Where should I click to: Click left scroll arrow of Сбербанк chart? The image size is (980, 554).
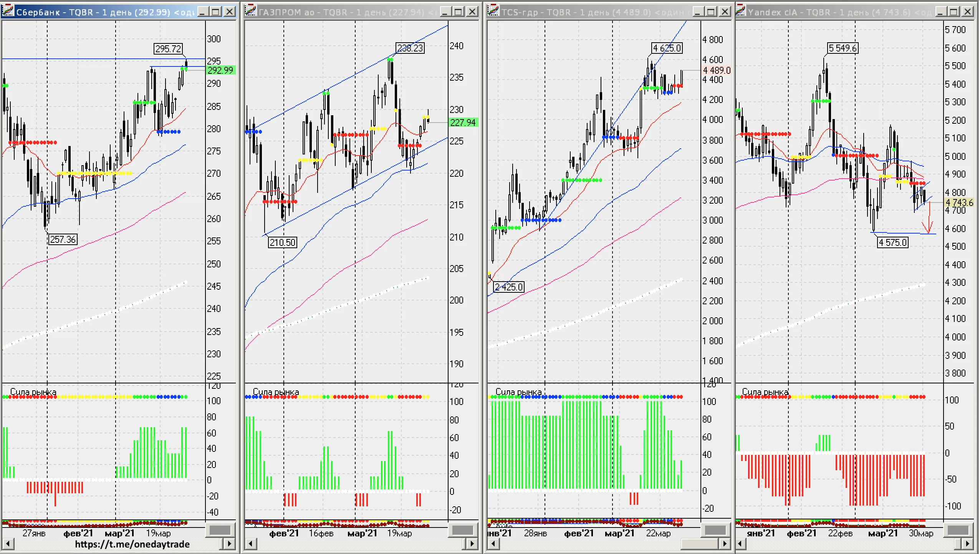click(8, 544)
